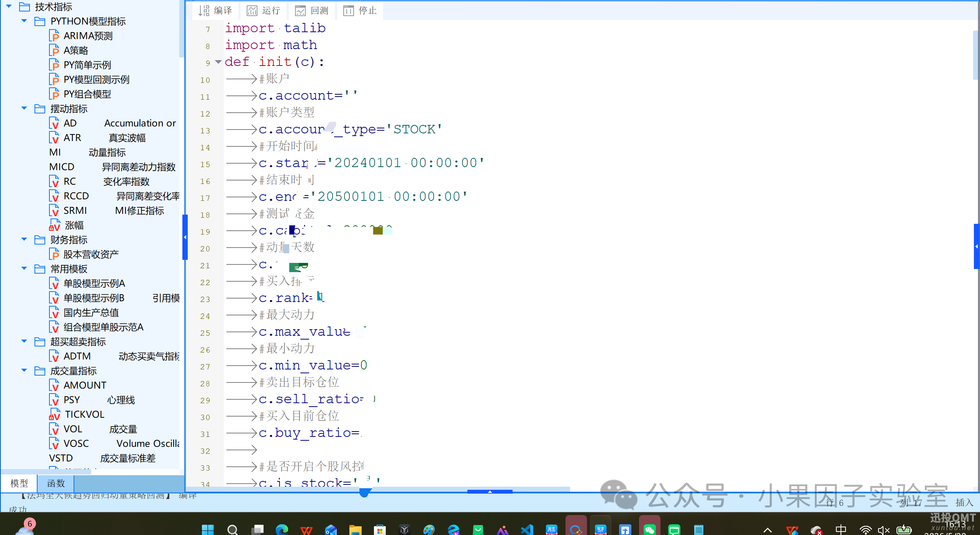Open the TICKVOL indicator
The height and width of the screenshot is (535, 980).
point(77,414)
